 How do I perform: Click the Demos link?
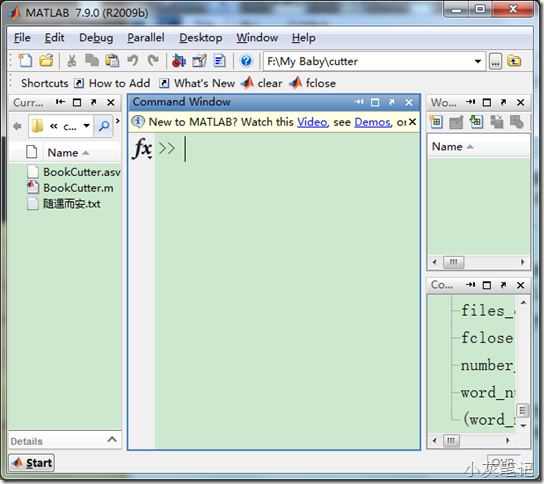[372, 122]
